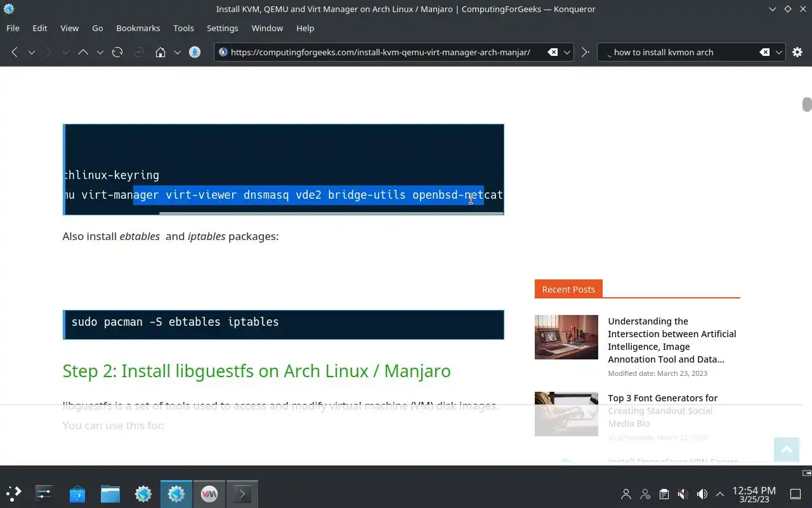Screen dimensions: 812x508
Task: Click the thumbnail for the Font Generators post
Action: (x=566, y=414)
